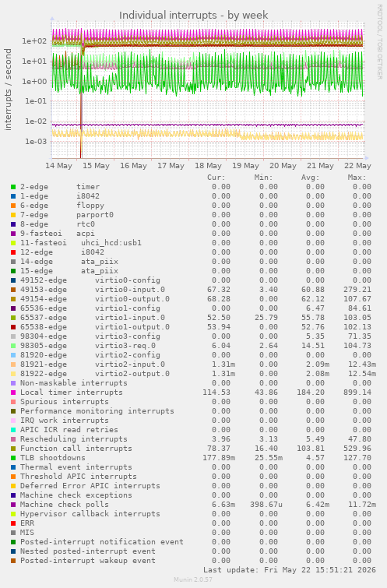The height and width of the screenshot is (588, 387).
Task: Click the Max column header
Action: (357, 178)
